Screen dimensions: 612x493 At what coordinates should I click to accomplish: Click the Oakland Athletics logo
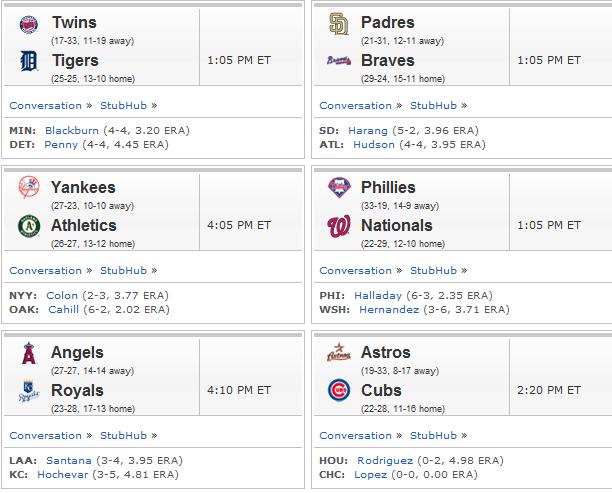point(29,226)
